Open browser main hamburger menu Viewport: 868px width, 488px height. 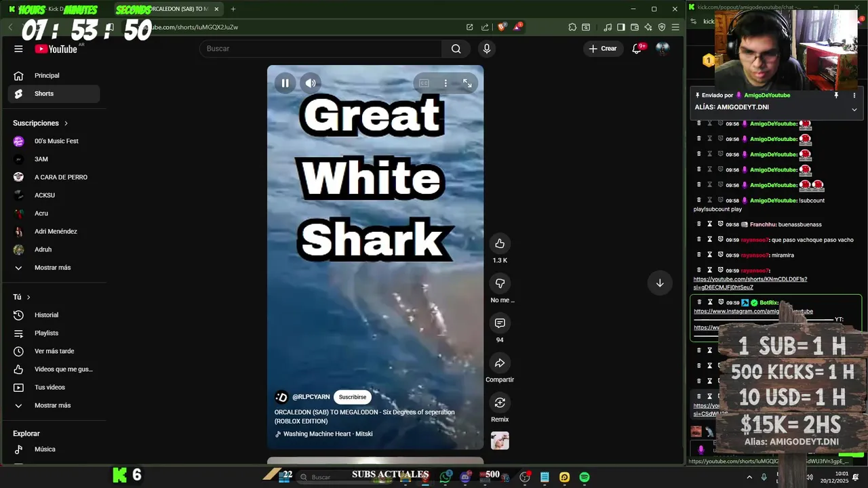(675, 27)
